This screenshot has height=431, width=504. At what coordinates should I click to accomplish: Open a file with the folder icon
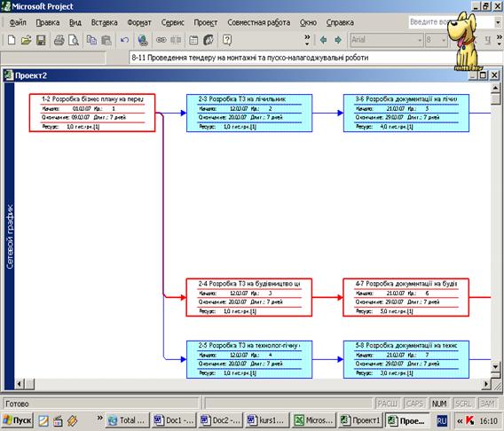(x=26, y=40)
